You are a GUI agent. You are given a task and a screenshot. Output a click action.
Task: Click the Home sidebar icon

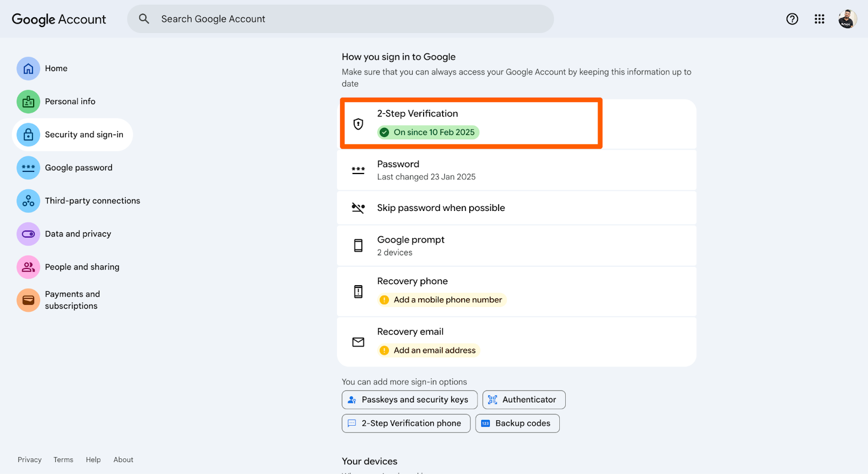pos(28,68)
